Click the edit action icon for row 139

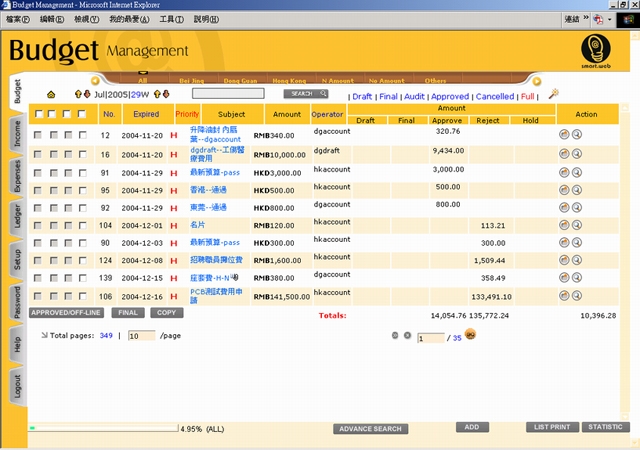(564, 278)
